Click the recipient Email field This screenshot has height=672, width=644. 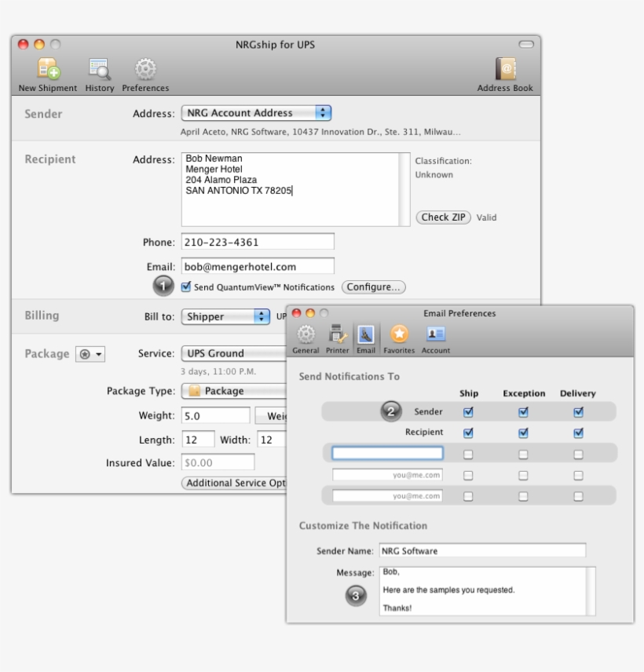(x=258, y=266)
